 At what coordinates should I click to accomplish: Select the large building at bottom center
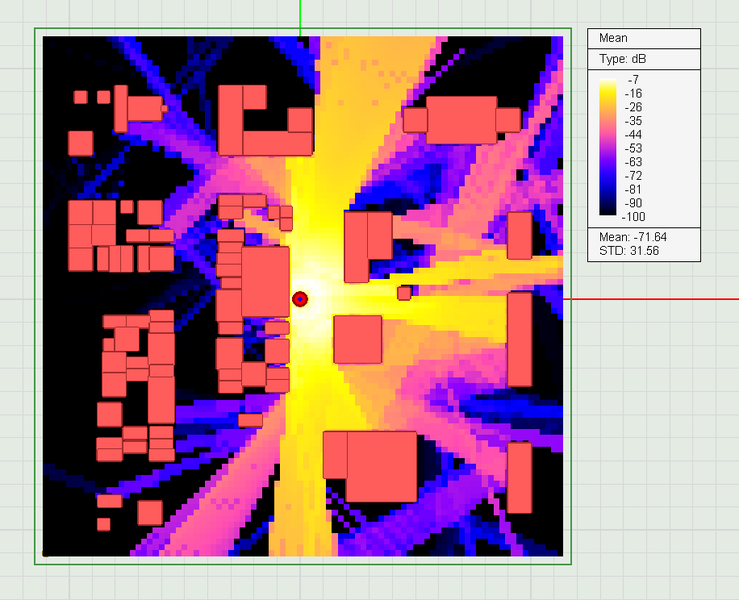point(370,467)
